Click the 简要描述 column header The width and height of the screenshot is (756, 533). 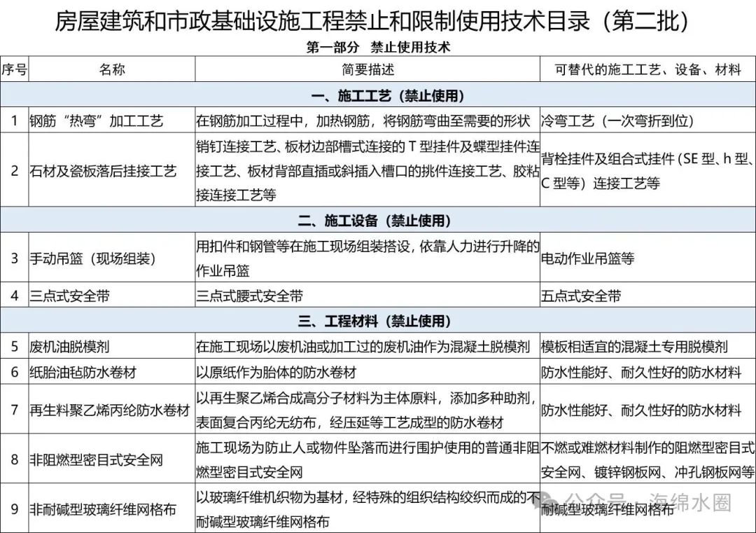pos(368,69)
